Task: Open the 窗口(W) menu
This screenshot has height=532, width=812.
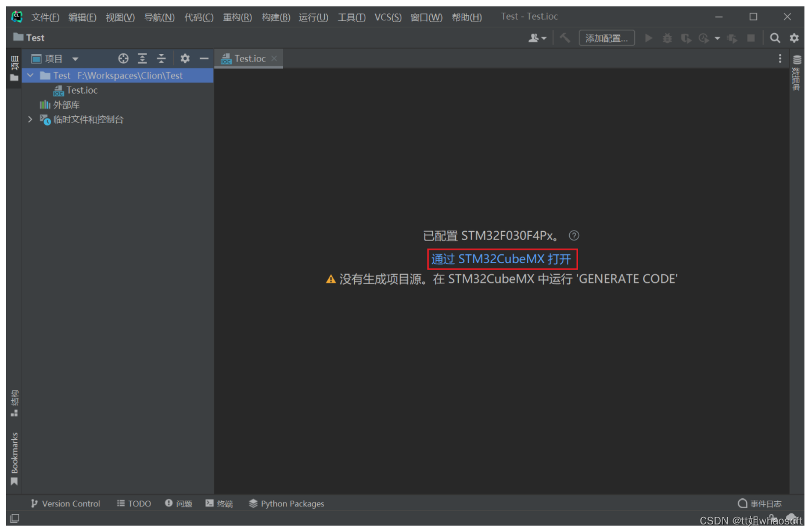Action: pos(426,17)
